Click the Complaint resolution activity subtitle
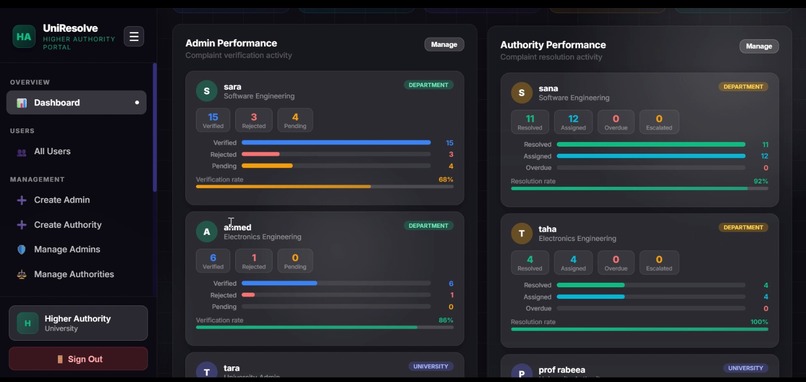 tap(551, 57)
